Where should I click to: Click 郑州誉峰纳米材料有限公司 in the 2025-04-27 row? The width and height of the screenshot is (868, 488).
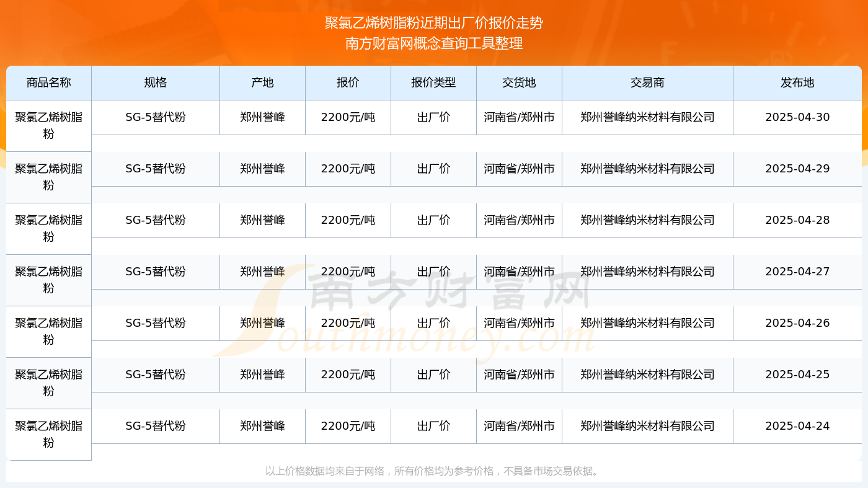click(x=647, y=272)
